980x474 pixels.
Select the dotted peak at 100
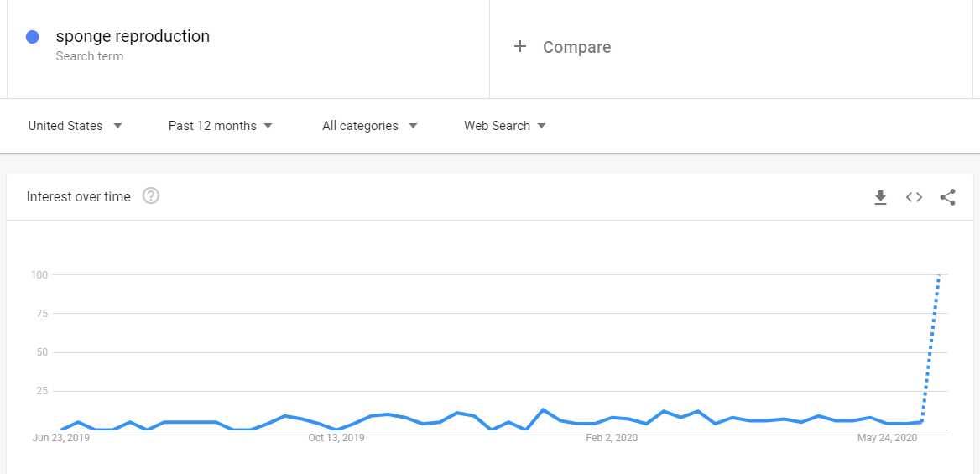(939, 275)
